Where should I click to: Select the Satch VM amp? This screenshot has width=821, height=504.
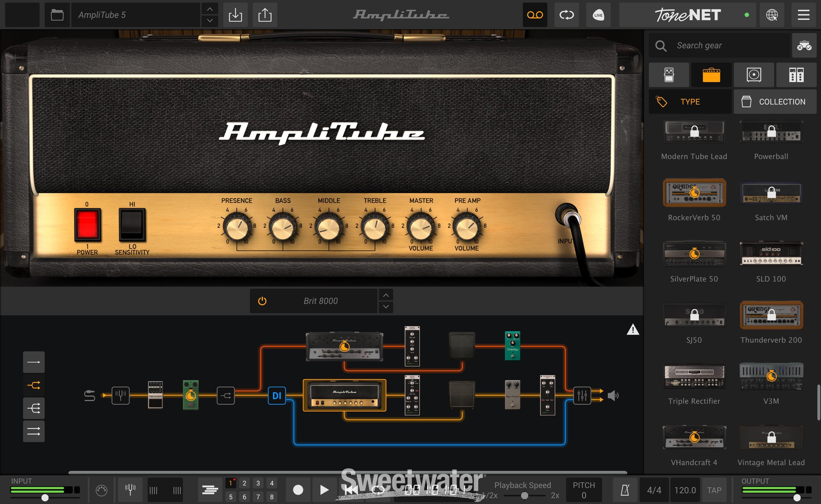click(x=771, y=193)
